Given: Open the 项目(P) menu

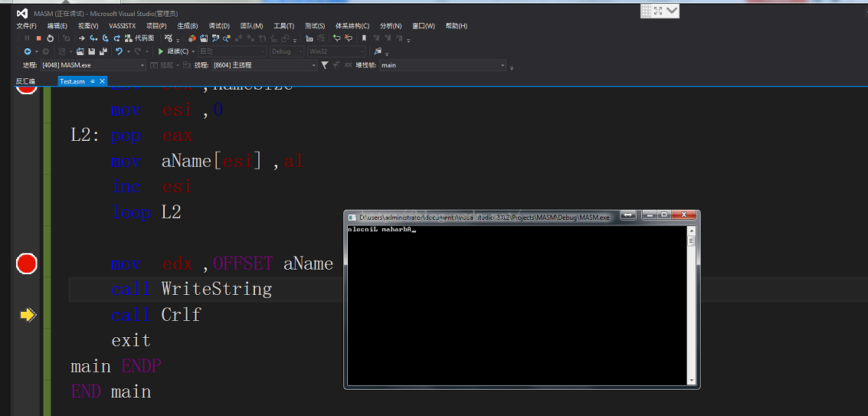Looking at the screenshot, I should (156, 26).
